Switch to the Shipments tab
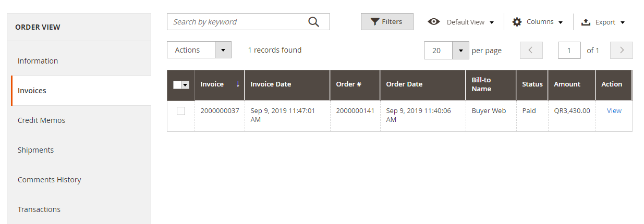 36,150
